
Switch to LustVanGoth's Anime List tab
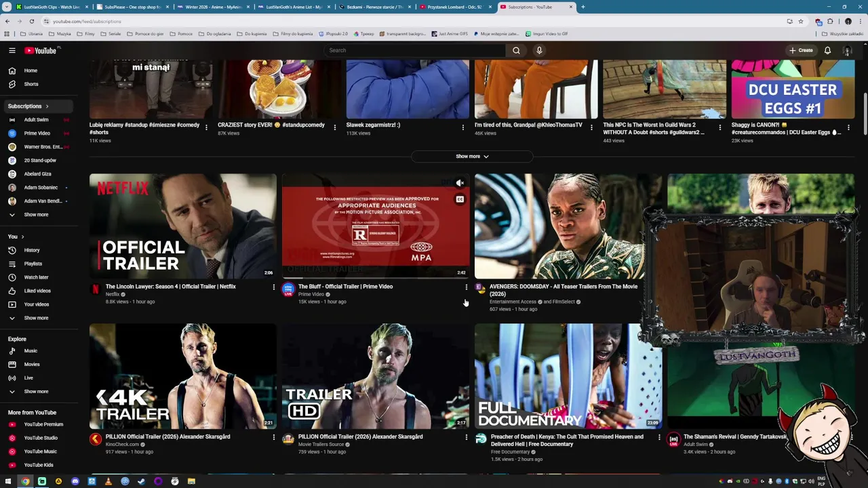point(294,7)
